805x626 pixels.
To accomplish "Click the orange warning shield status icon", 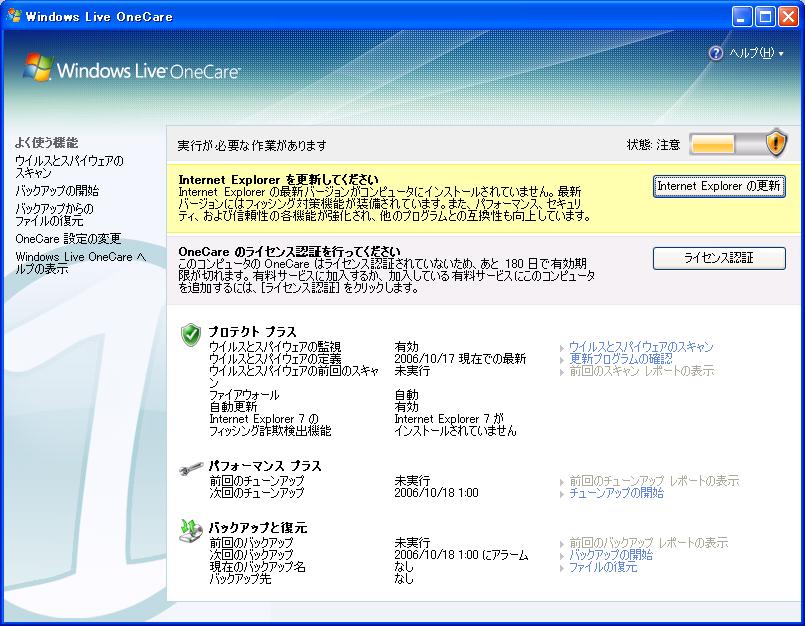I will tap(776, 143).
